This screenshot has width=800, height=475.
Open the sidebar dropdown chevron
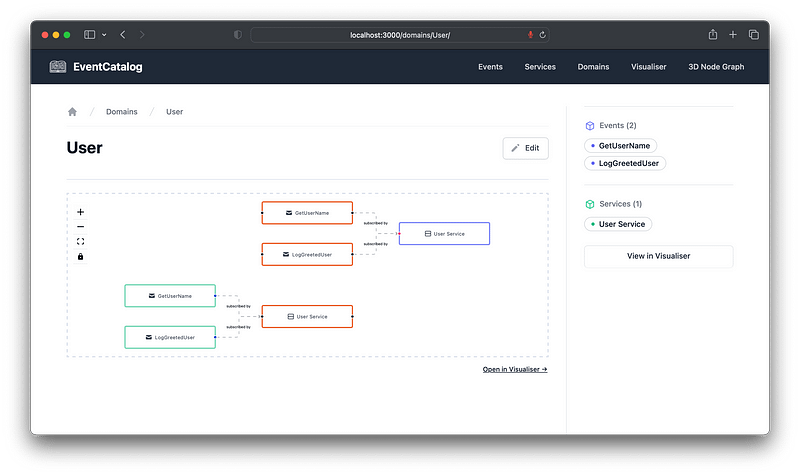(104, 35)
